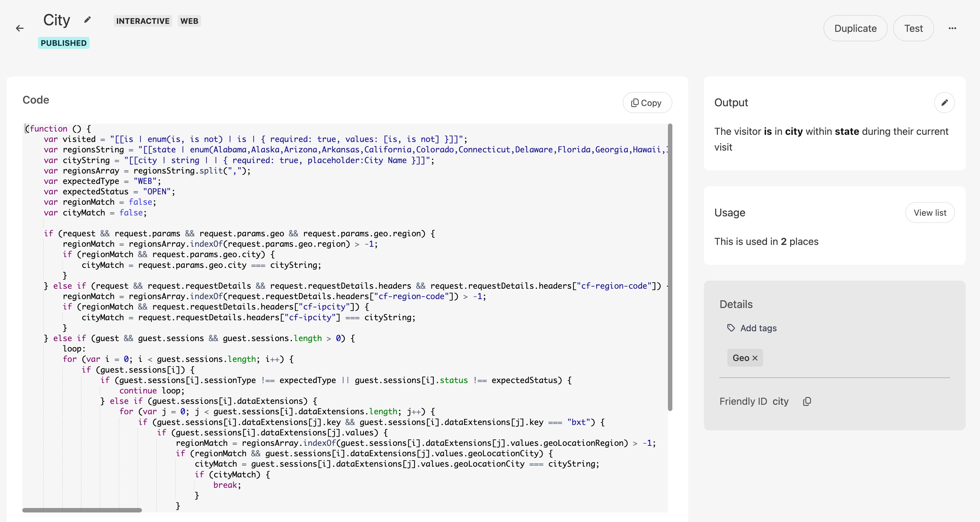Screen dimensions: 980x522
Task: Click the Add tags link
Action: point(758,328)
